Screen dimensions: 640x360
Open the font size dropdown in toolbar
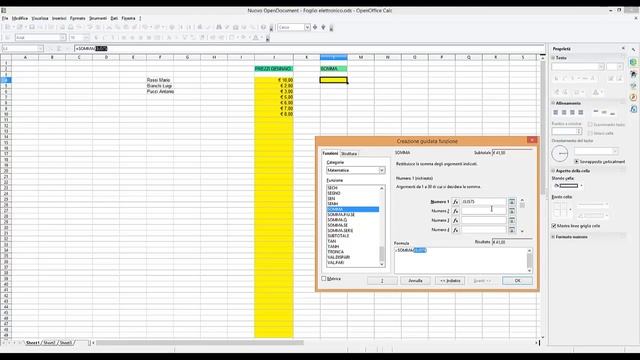86,38
